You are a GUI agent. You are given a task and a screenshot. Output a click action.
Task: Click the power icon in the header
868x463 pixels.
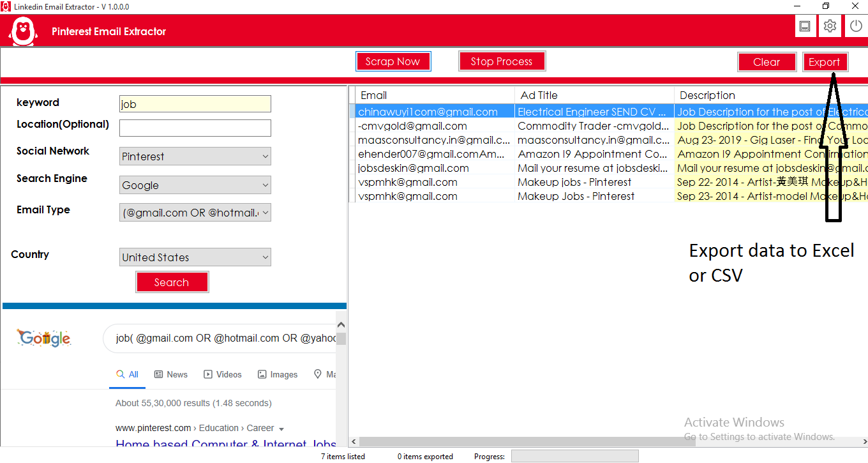855,26
